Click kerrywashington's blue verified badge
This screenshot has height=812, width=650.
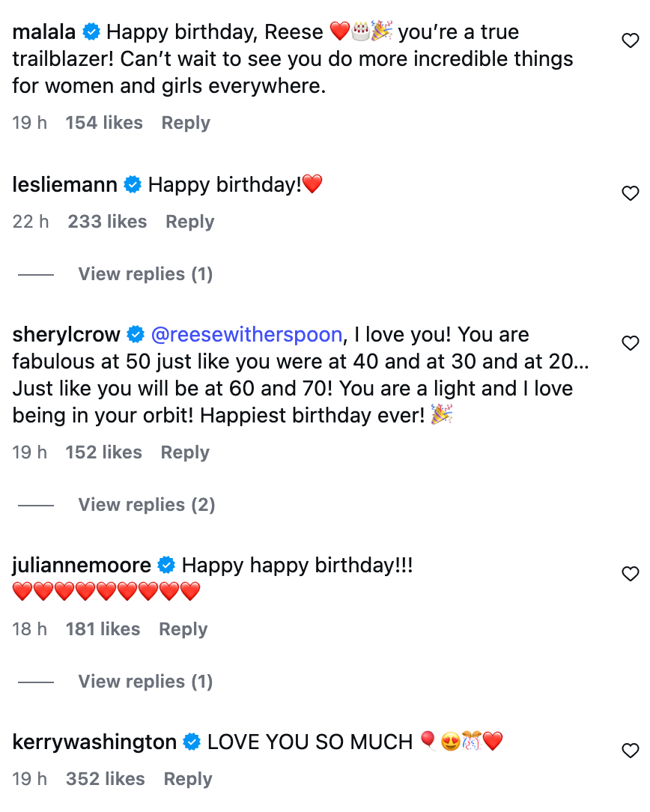192,742
